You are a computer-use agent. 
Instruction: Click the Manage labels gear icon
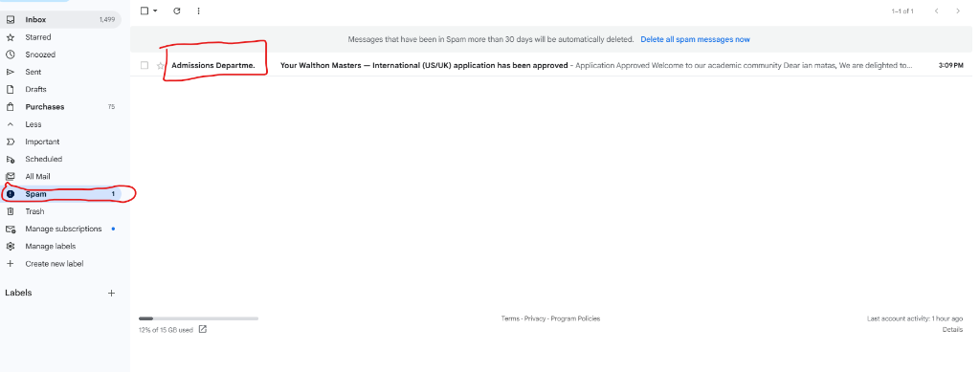10,247
